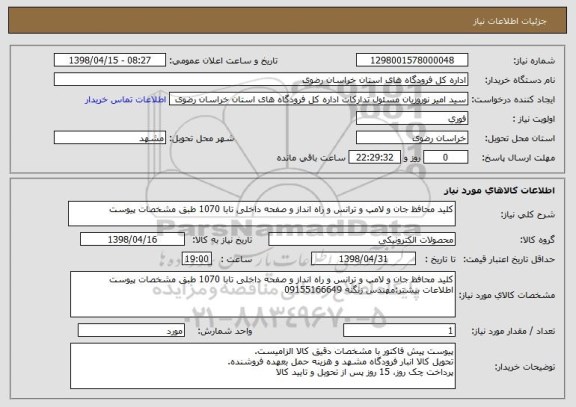Click the label اولویت نیاز
This screenshot has height=407, width=576.
coord(534,119)
